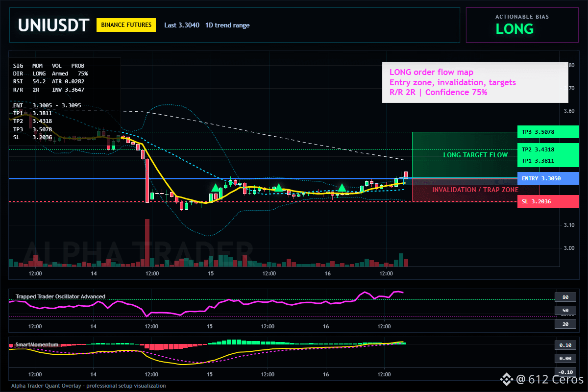Click the ENT 3.3005 - 3.3095 row
This screenshot has height=392, width=588.
pos(47,105)
